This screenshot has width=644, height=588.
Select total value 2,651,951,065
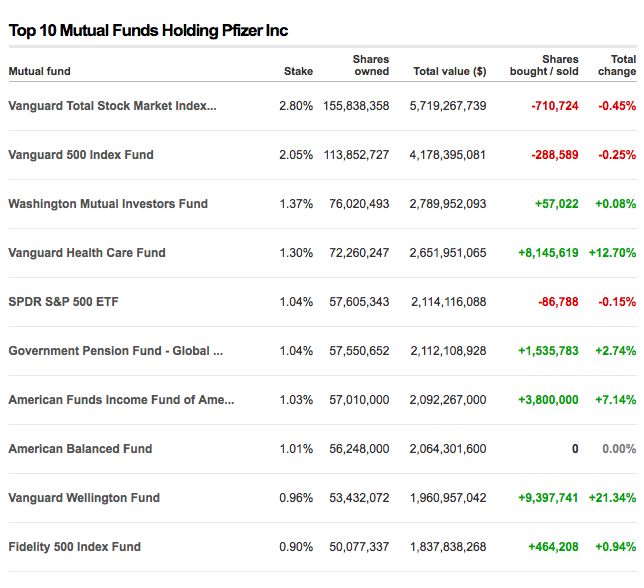pyautogui.click(x=448, y=253)
